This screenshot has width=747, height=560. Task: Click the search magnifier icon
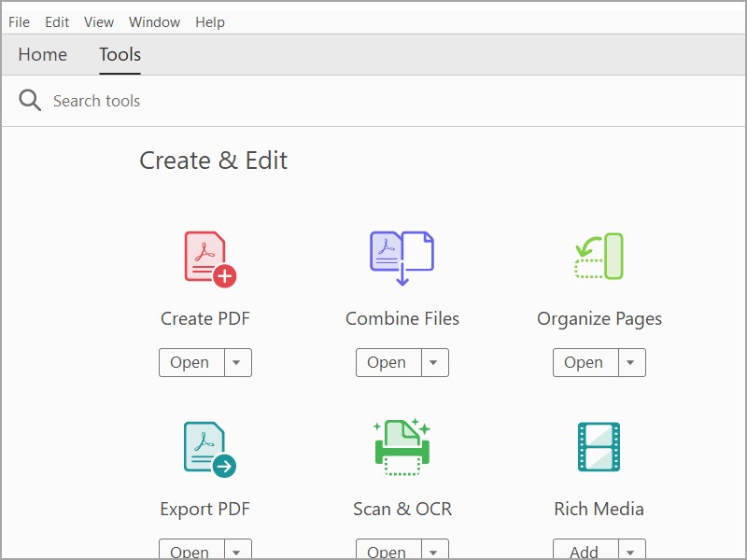29,100
